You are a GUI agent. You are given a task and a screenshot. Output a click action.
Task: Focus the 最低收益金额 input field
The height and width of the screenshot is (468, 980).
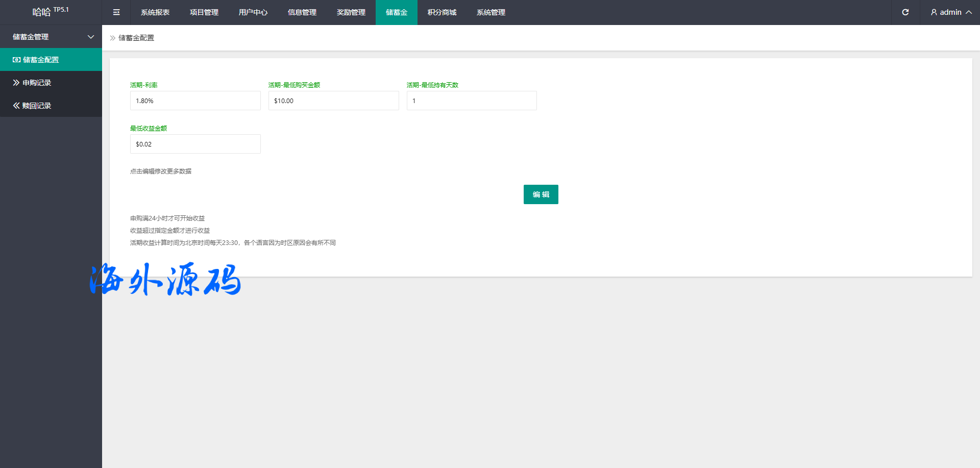[195, 144]
